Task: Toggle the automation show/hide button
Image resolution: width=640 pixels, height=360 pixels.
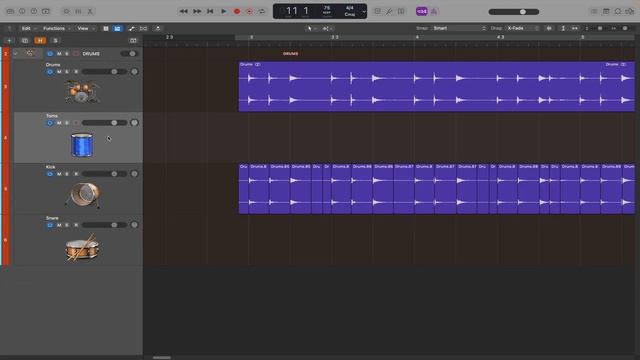Action: [x=131, y=28]
